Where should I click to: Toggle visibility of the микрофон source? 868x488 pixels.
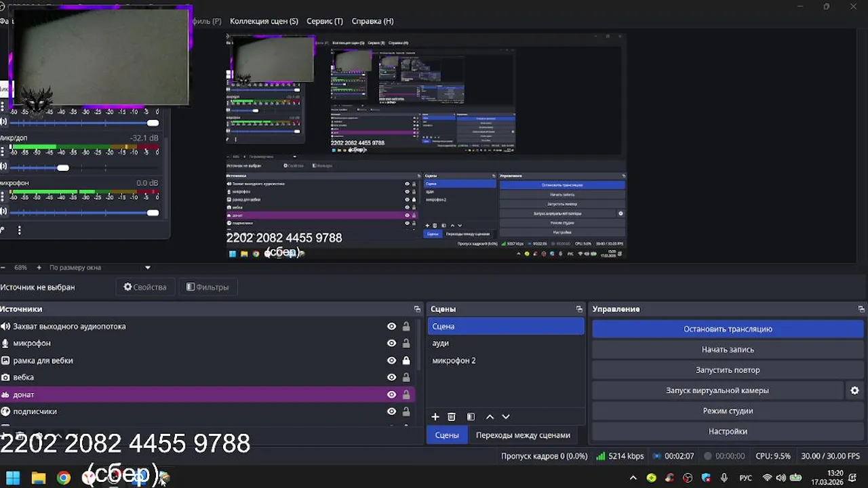391,343
